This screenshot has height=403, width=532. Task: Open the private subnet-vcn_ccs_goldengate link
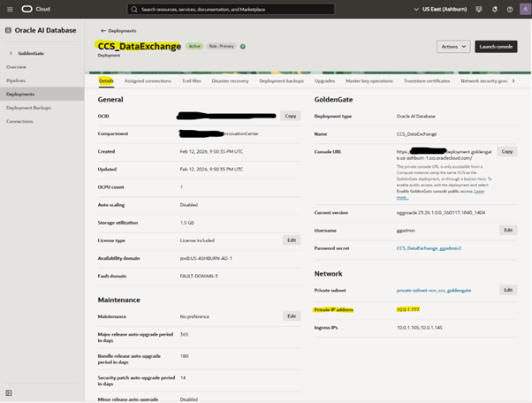coord(434,291)
